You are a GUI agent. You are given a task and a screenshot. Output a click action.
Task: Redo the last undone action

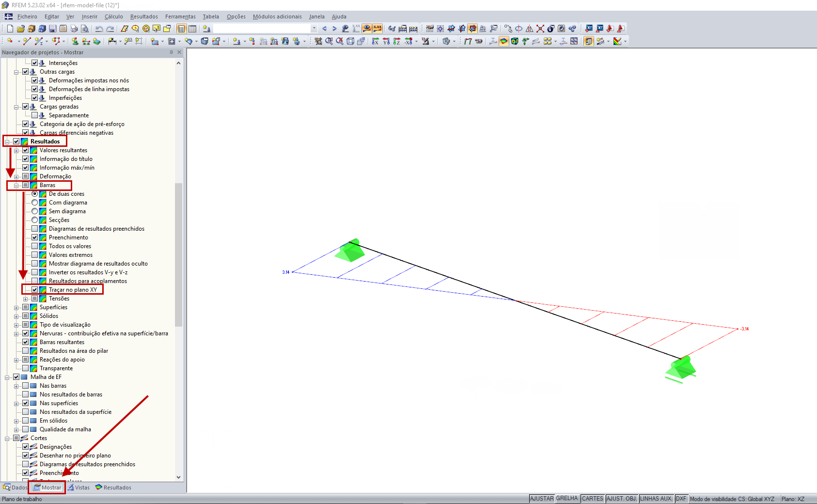(x=110, y=29)
